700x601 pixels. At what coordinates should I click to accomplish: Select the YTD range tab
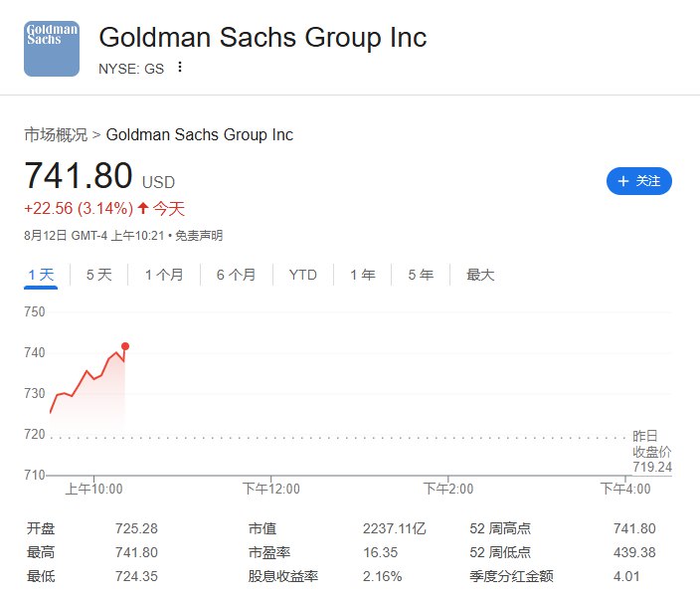[302, 275]
